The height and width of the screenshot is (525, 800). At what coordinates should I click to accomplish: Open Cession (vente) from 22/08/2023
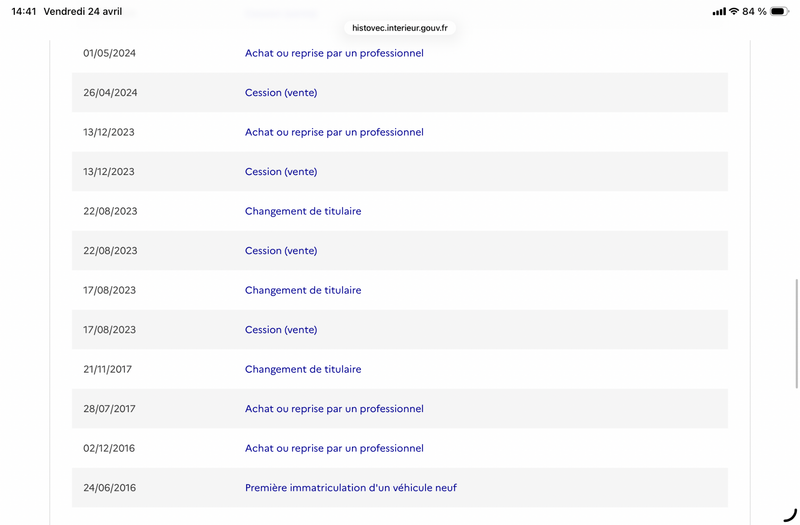click(x=281, y=251)
